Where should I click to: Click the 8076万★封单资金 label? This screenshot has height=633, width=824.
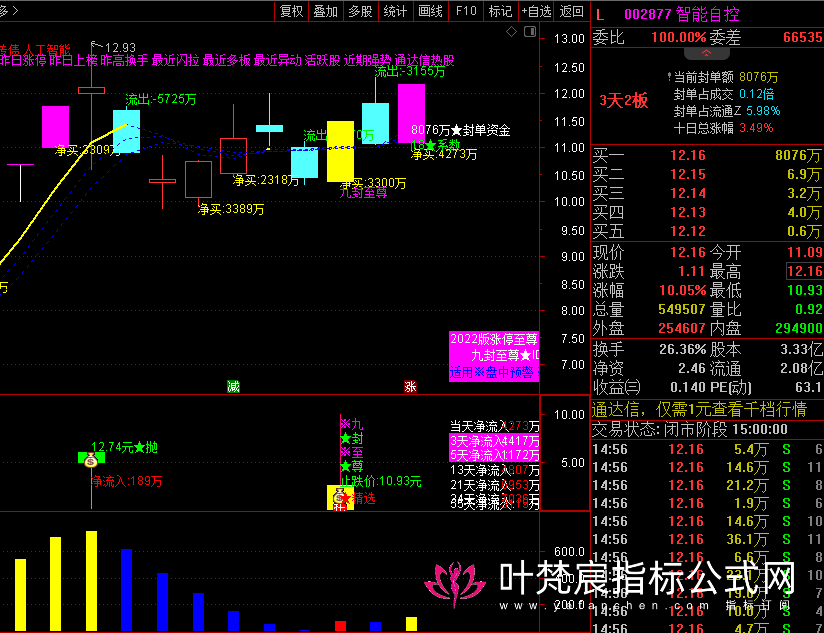(x=460, y=130)
